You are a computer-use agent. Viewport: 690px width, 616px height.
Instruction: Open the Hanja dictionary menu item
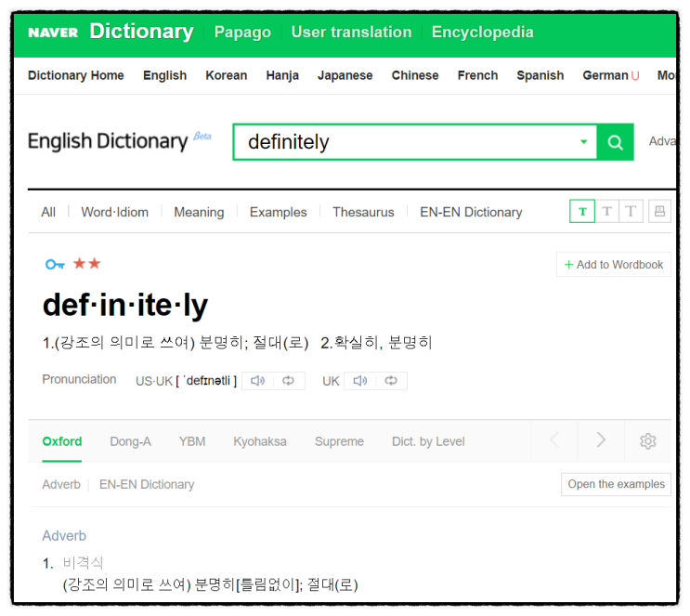(x=282, y=76)
